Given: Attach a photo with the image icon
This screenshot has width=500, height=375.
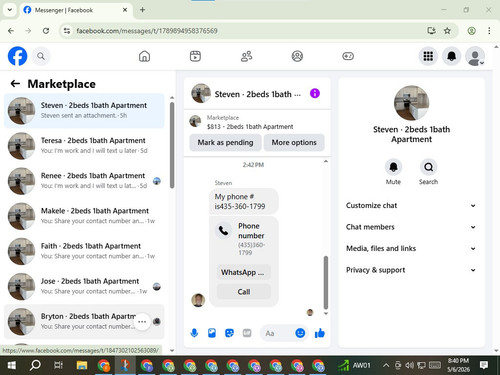Looking at the screenshot, I should coord(212,333).
